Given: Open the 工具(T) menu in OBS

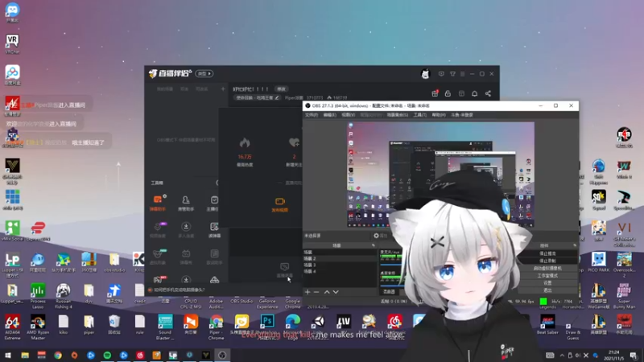Looking at the screenshot, I should pyautogui.click(x=419, y=115).
